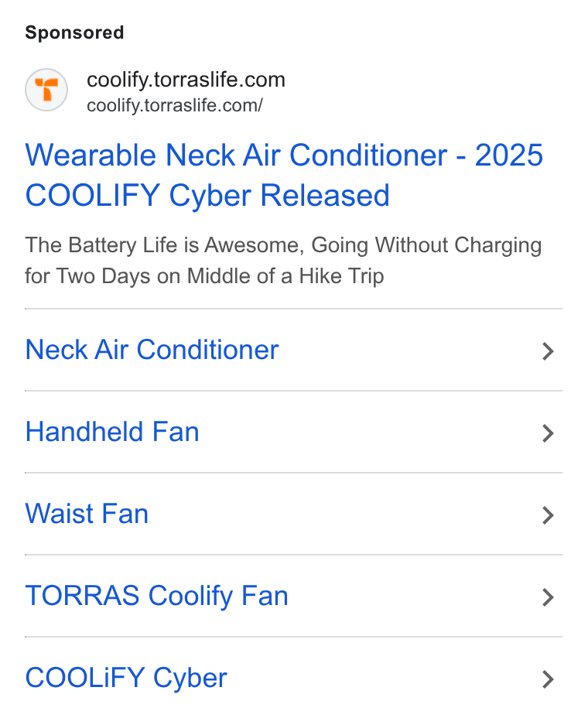Click the word 'Wearable' in the headline

click(91, 156)
